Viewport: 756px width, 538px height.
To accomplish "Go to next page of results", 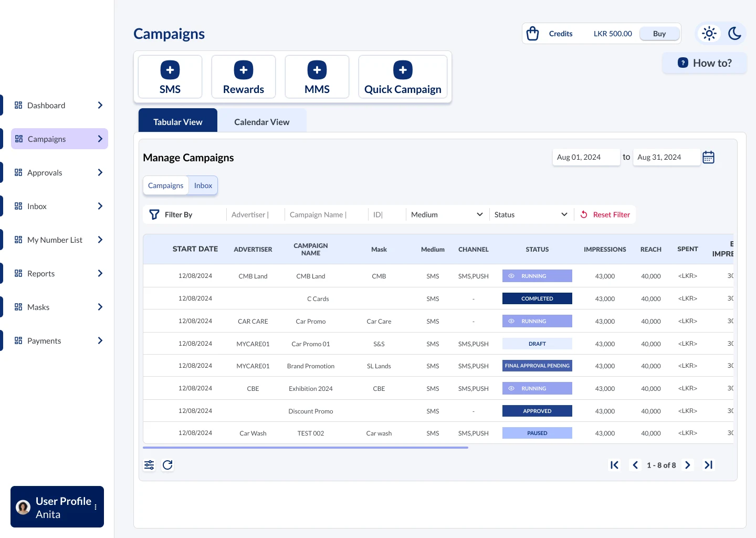I will (x=688, y=465).
